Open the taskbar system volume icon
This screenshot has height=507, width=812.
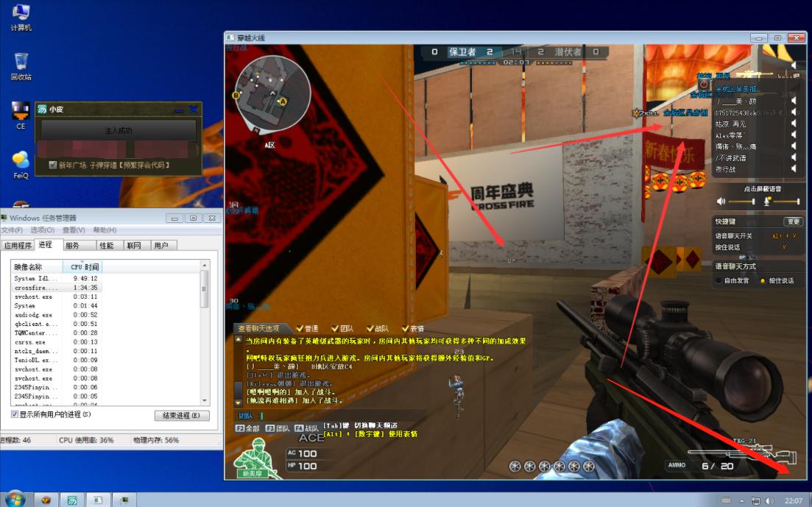(769, 501)
